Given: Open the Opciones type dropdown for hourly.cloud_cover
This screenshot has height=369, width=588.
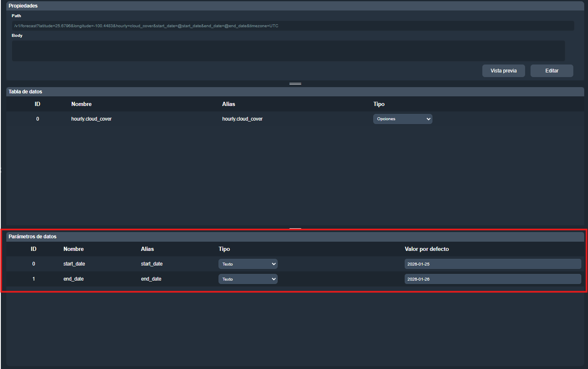Looking at the screenshot, I should click(x=402, y=119).
